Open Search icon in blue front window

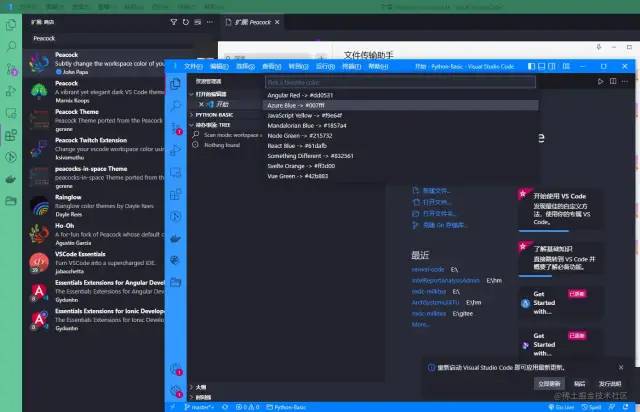176,106
